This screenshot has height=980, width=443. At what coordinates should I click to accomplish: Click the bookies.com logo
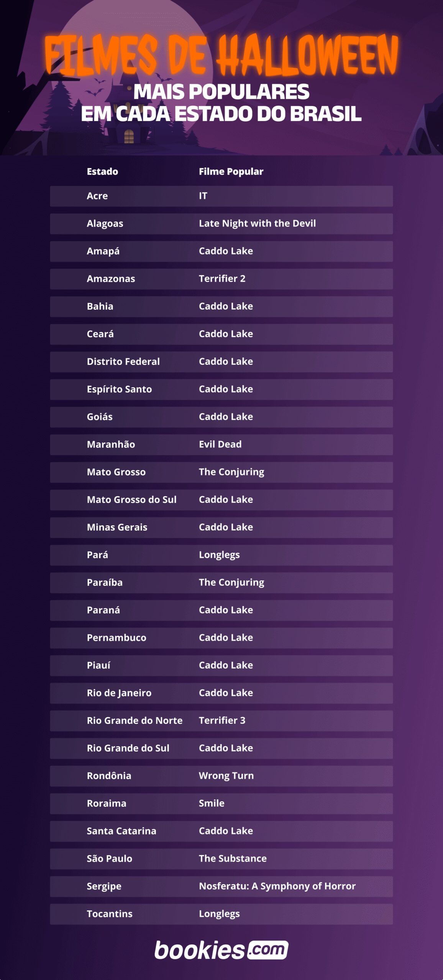[x=221, y=950]
